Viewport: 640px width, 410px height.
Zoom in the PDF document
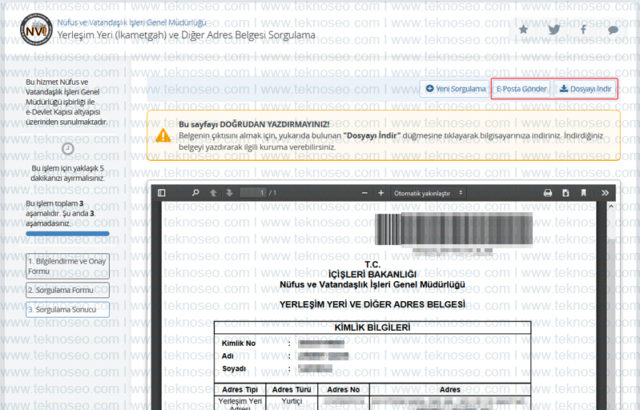click(381, 193)
